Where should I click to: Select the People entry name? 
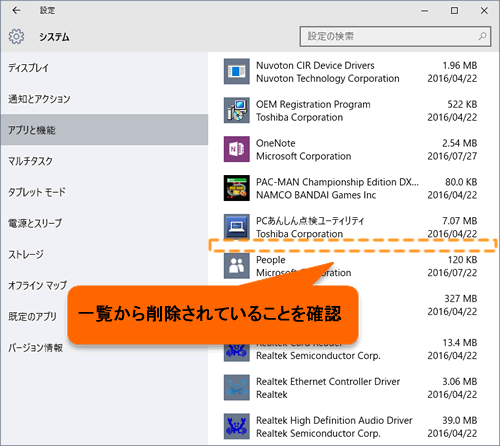click(271, 260)
